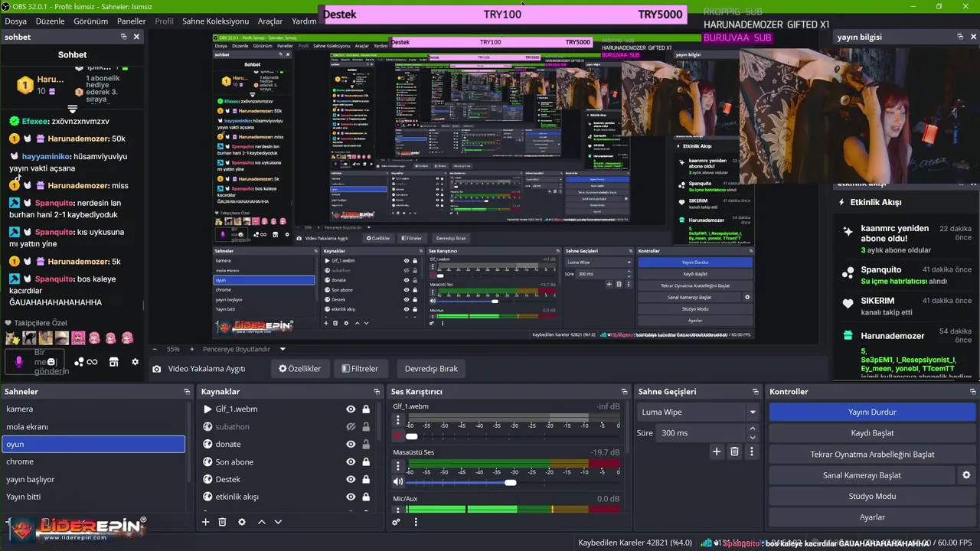Click Sanal Kamerayı Başlat button
The image size is (980, 551).
coord(861,475)
